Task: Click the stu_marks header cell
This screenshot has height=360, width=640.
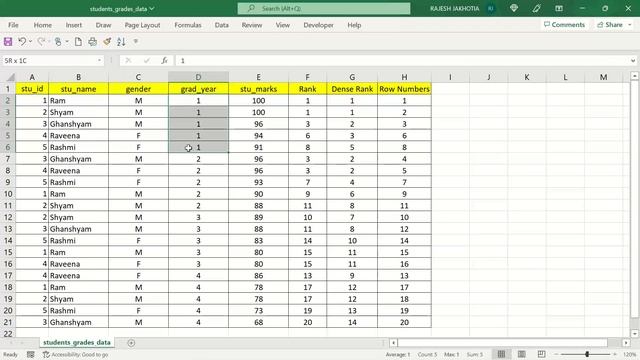Action: coord(258,89)
